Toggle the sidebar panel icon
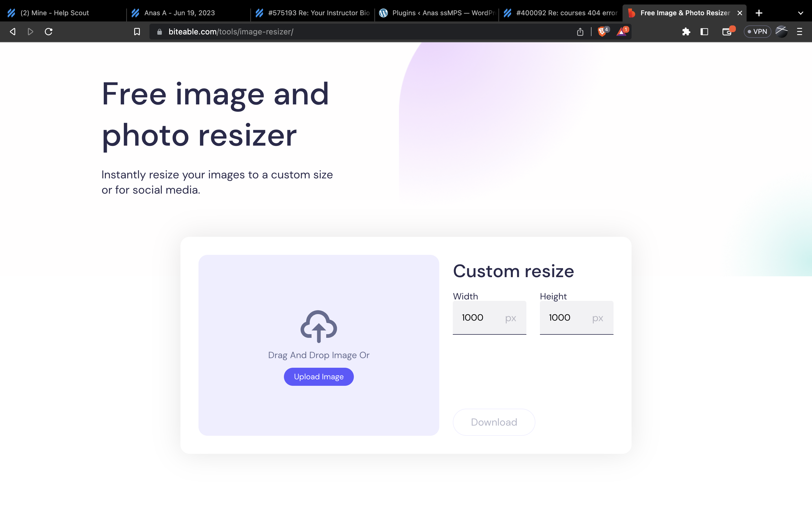This screenshot has width=812, height=508. 704,32
